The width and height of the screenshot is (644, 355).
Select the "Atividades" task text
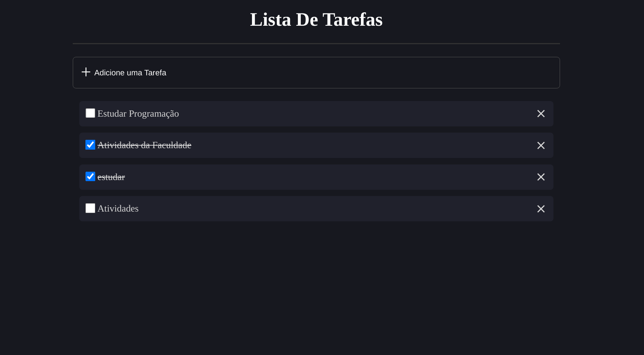point(118,208)
